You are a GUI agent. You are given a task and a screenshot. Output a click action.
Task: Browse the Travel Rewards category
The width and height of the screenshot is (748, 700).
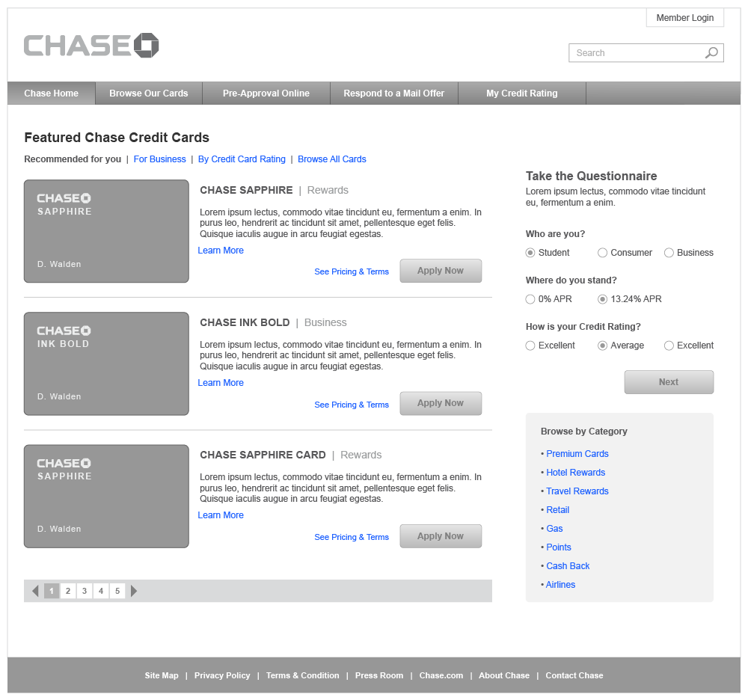[577, 491]
